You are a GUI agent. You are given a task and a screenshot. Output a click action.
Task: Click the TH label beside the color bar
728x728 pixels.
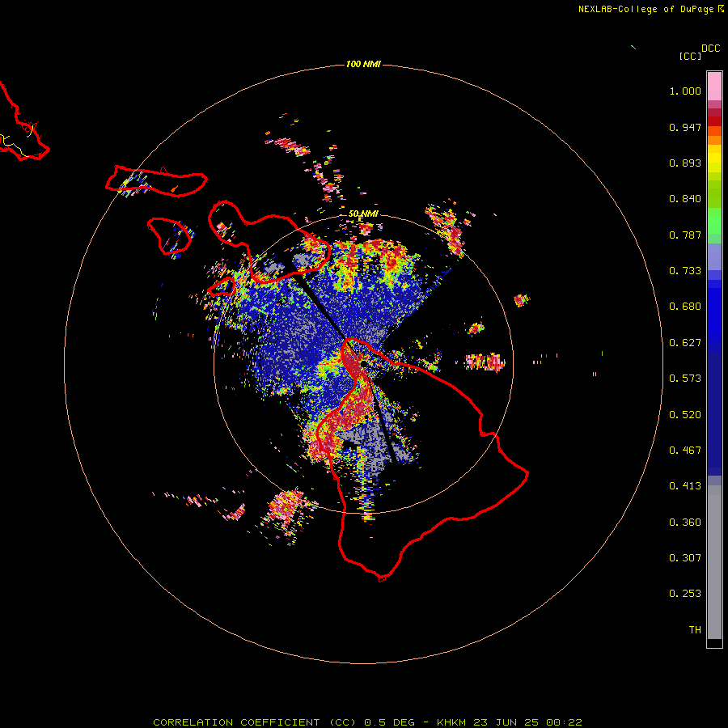coord(695,630)
